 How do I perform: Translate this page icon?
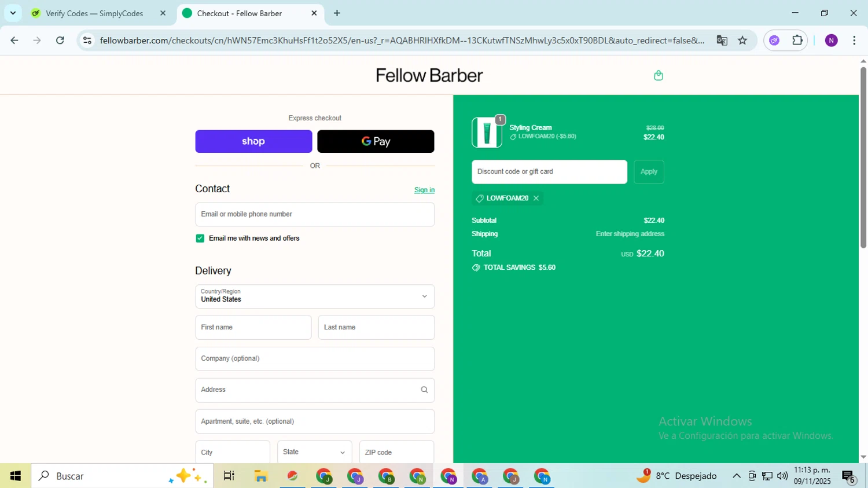click(x=722, y=41)
